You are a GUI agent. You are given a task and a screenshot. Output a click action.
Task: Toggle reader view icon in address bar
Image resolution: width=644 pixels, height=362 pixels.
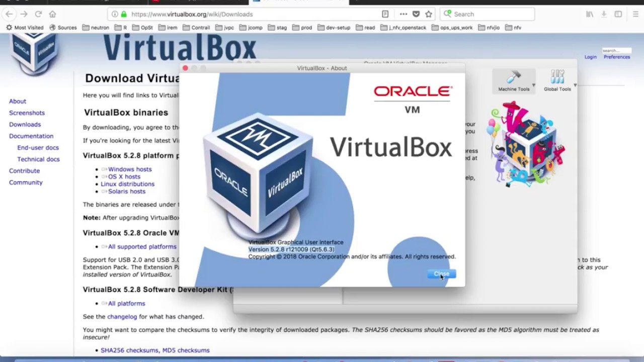(385, 14)
